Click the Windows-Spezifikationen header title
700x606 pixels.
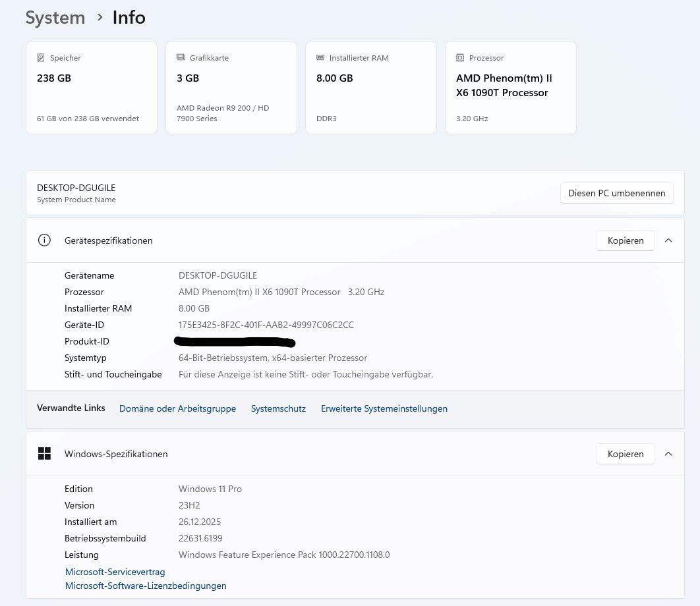[x=116, y=454]
